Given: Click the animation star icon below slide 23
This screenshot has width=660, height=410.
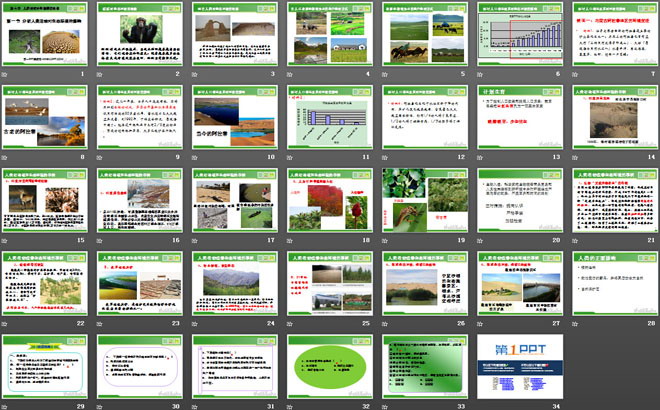Looking at the screenshot, I should click(x=100, y=324).
